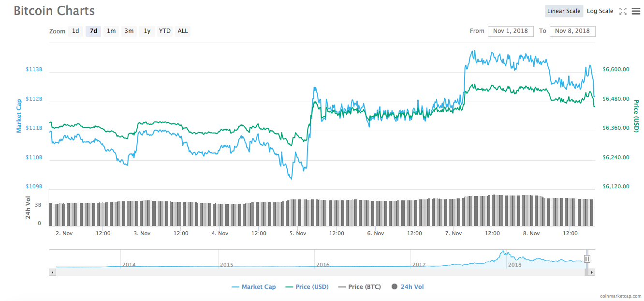
Task: Click the $109B market cap axis label
Action: click(34, 187)
